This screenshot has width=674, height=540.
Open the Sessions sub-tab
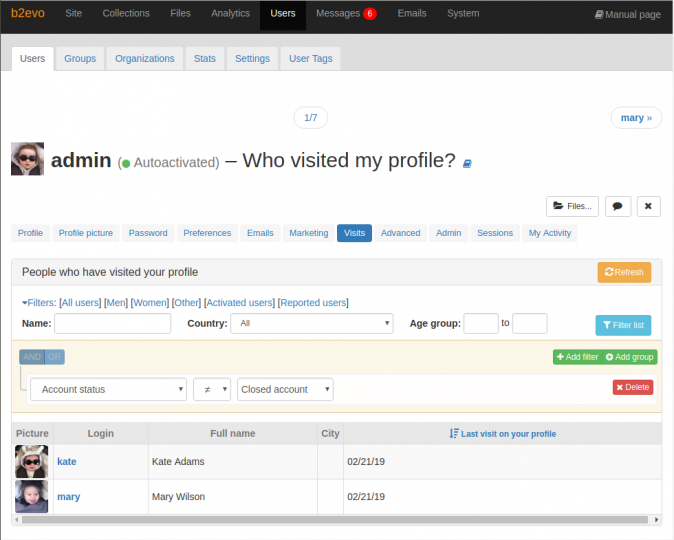pos(495,233)
